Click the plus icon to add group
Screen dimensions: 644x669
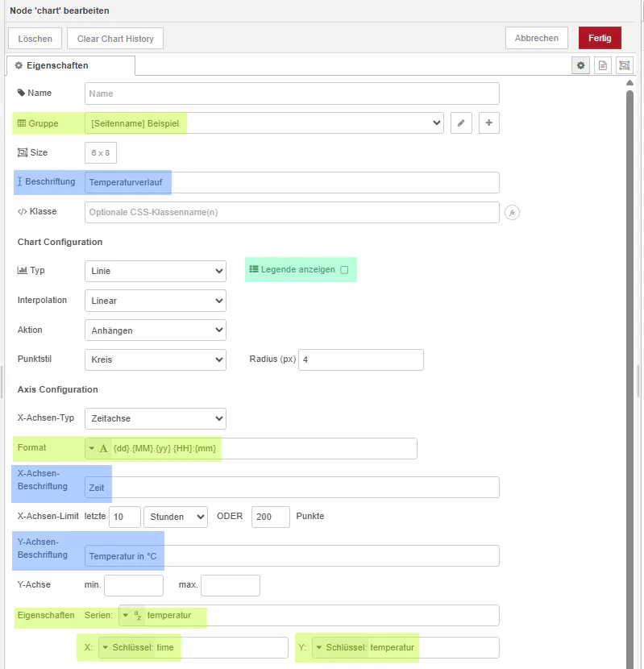[x=489, y=123]
